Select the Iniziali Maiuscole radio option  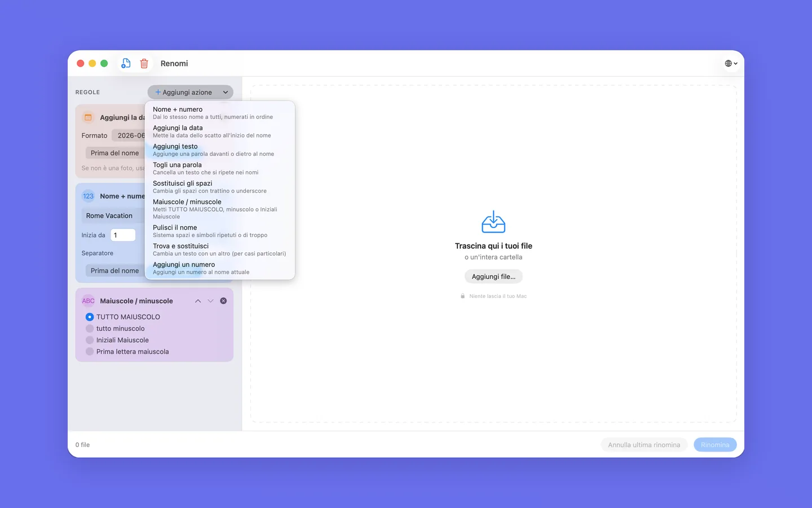[x=90, y=340]
